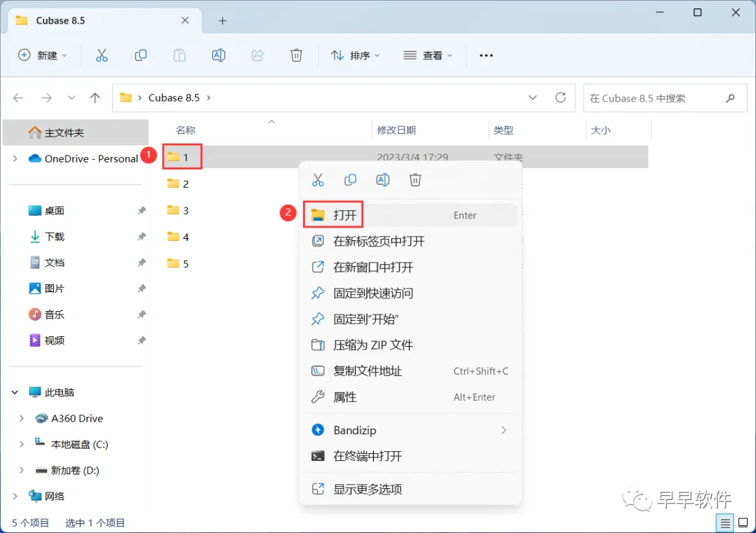Open the 查看 view dropdown
Image resolution: width=756 pixels, height=533 pixels.
pos(428,55)
